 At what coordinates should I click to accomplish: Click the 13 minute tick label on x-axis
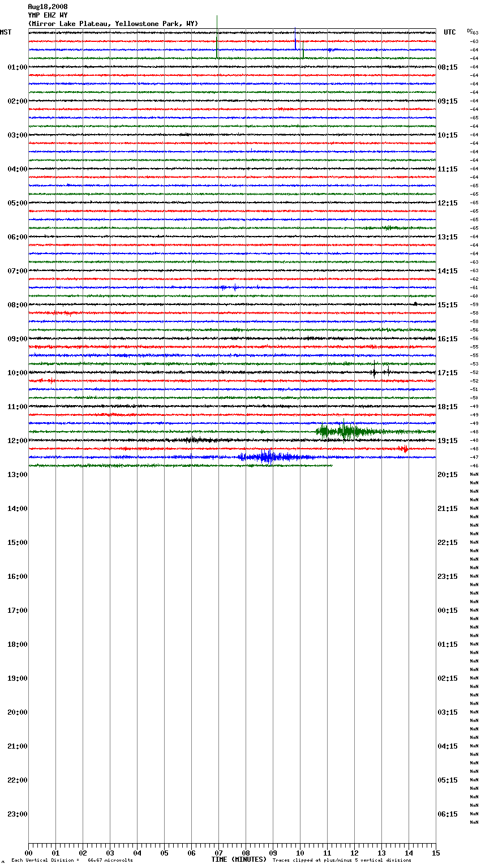[381, 853]
